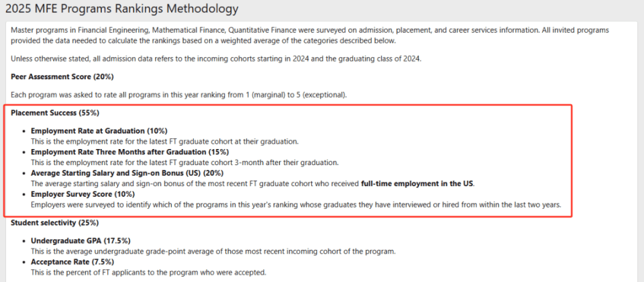Click the description mentioning "3-month after their graduation"
The width and height of the screenshot is (644, 282).
coord(185,162)
